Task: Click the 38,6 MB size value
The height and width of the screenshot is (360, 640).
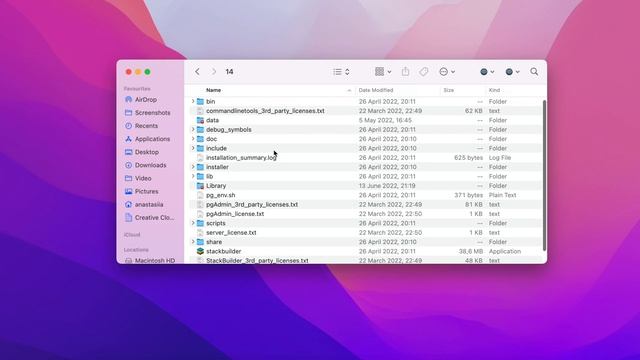Action: pyautogui.click(x=471, y=251)
